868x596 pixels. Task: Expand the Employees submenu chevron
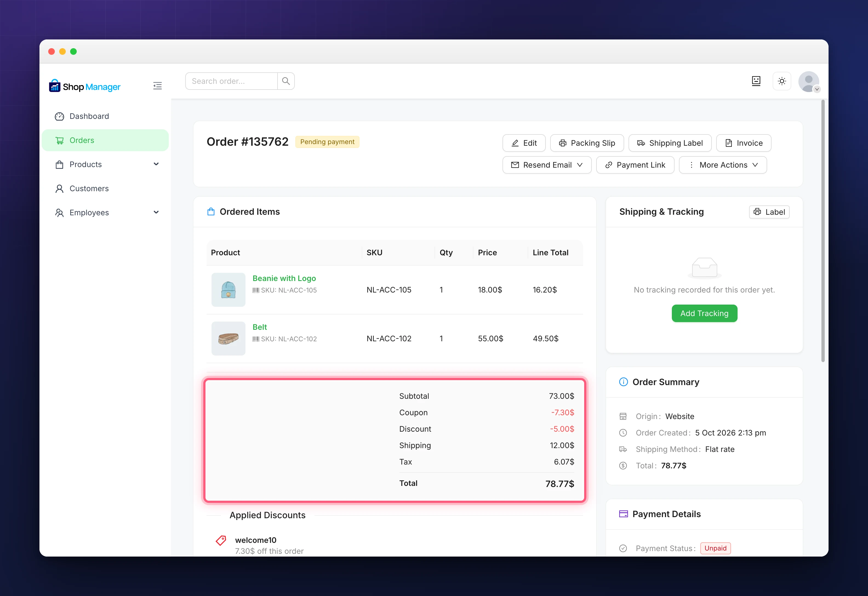point(156,213)
